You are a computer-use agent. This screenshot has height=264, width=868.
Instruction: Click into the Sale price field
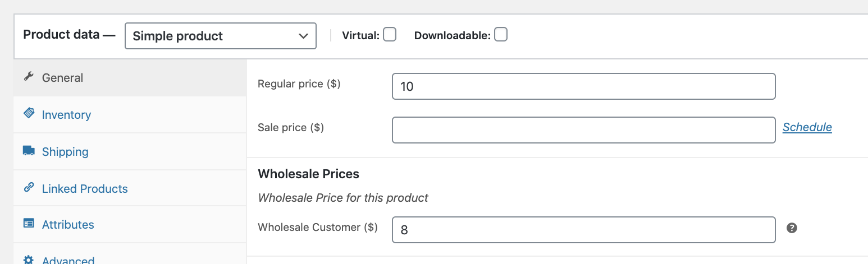[583, 130]
